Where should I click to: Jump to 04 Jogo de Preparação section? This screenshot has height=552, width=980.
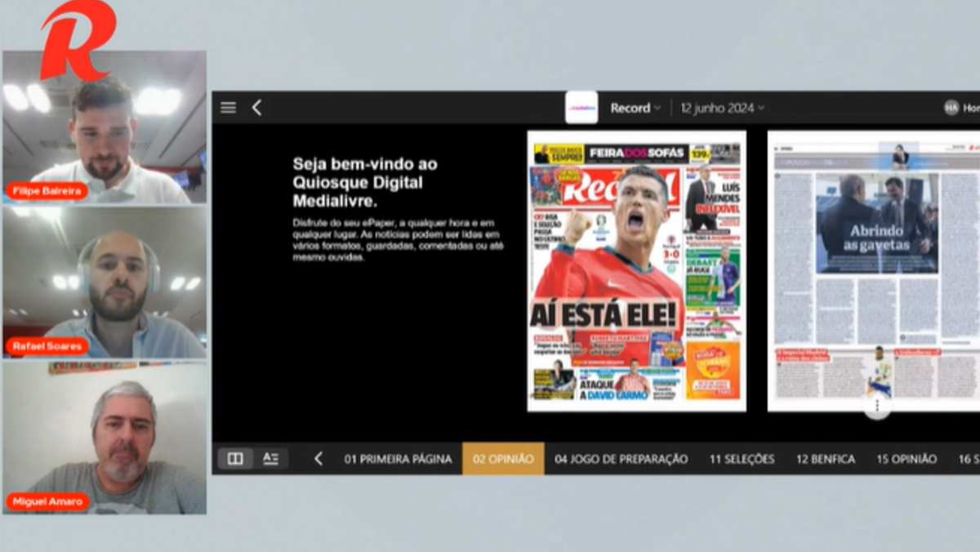coord(621,459)
